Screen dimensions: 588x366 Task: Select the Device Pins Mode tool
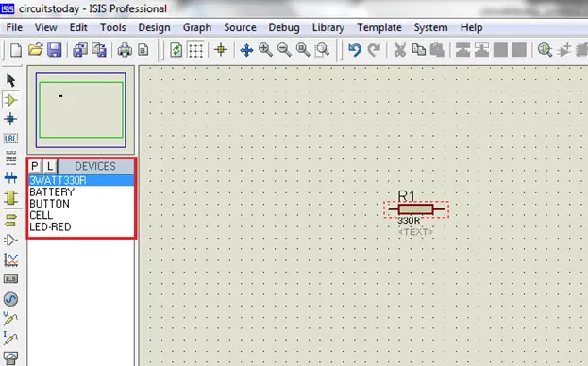click(x=10, y=240)
